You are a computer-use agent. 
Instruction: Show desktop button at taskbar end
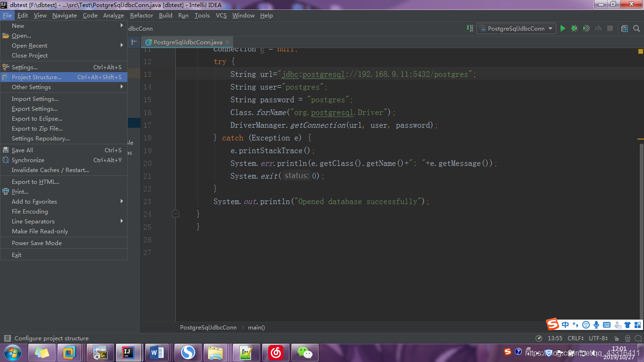click(641, 353)
